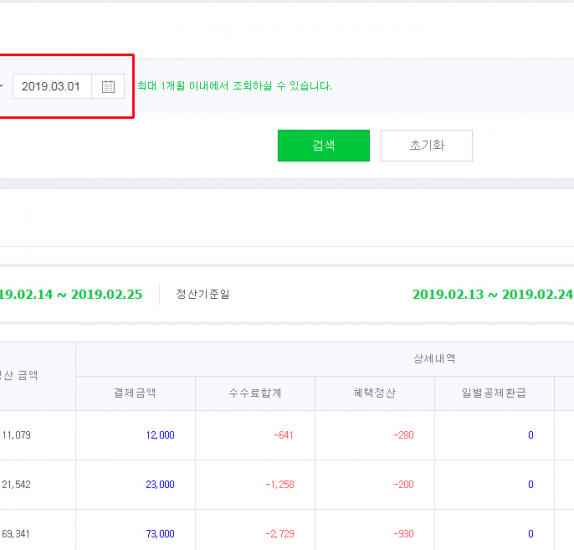Click the end date field 2019.03.01

(52, 86)
